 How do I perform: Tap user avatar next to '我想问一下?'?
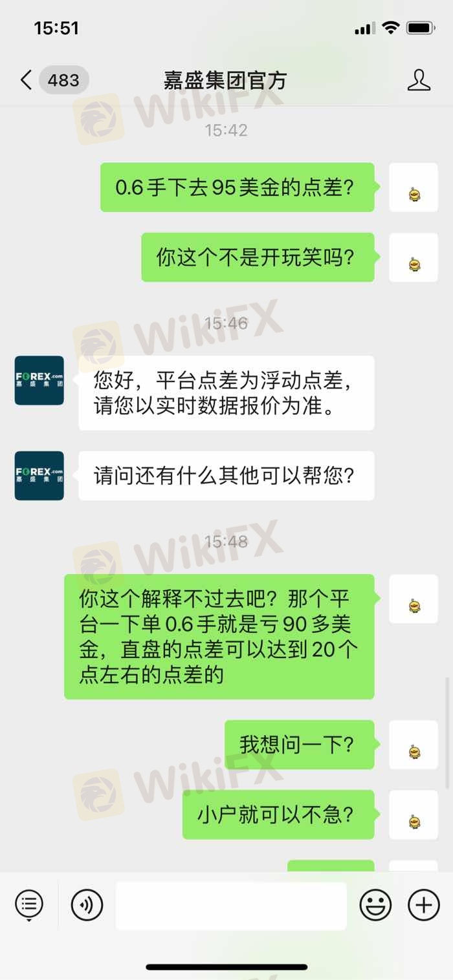[x=414, y=745]
